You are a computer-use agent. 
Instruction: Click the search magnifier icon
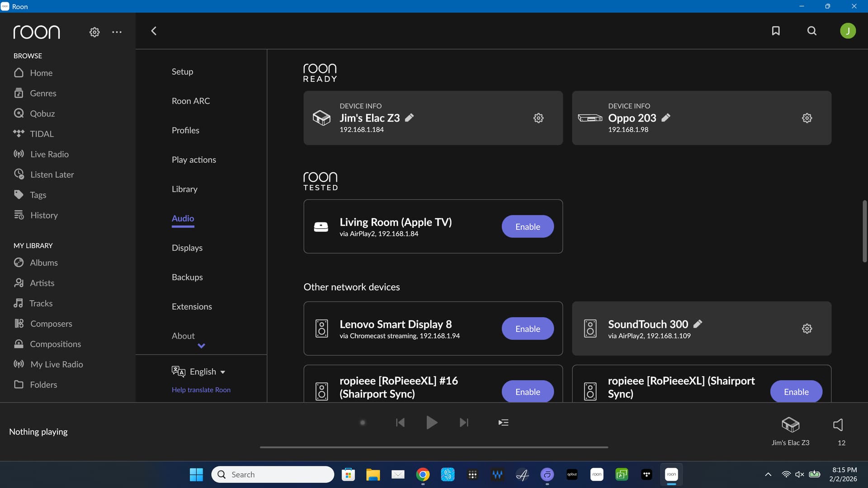(812, 31)
